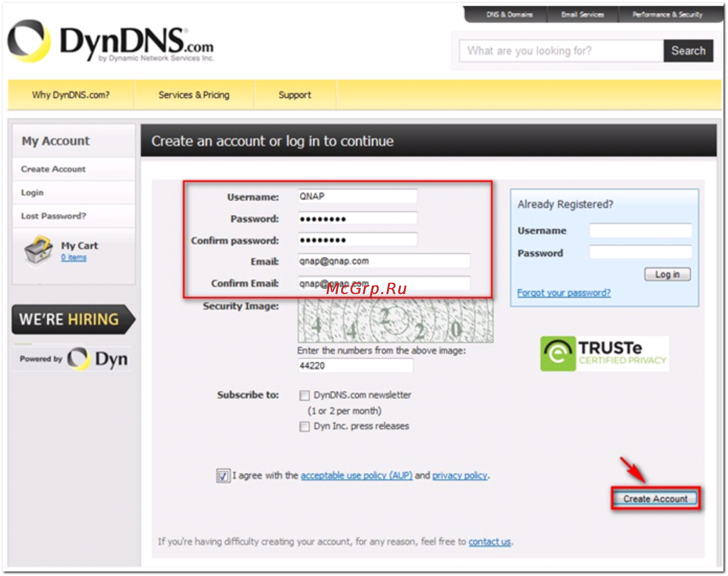Open the DNS & Domains tab

[509, 15]
